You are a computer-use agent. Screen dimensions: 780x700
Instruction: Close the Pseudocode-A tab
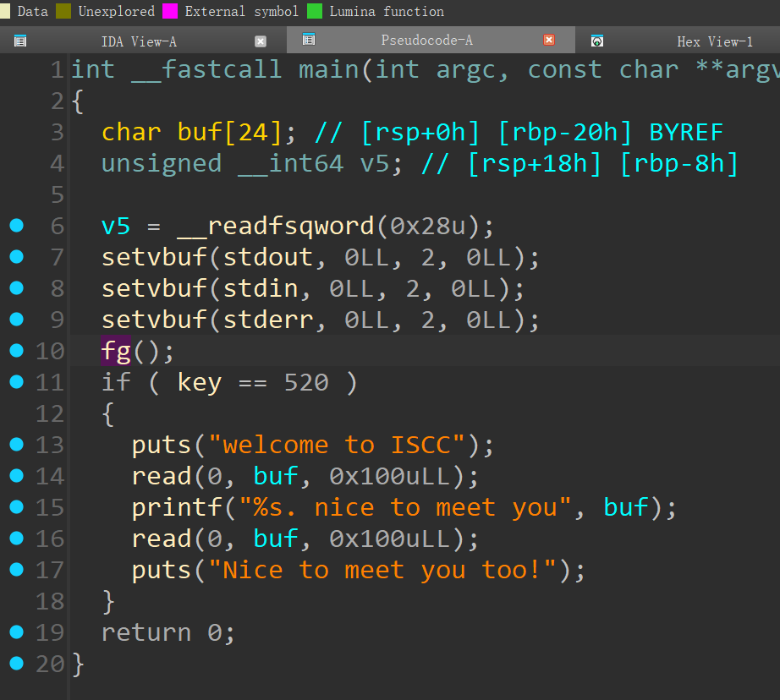tap(549, 40)
